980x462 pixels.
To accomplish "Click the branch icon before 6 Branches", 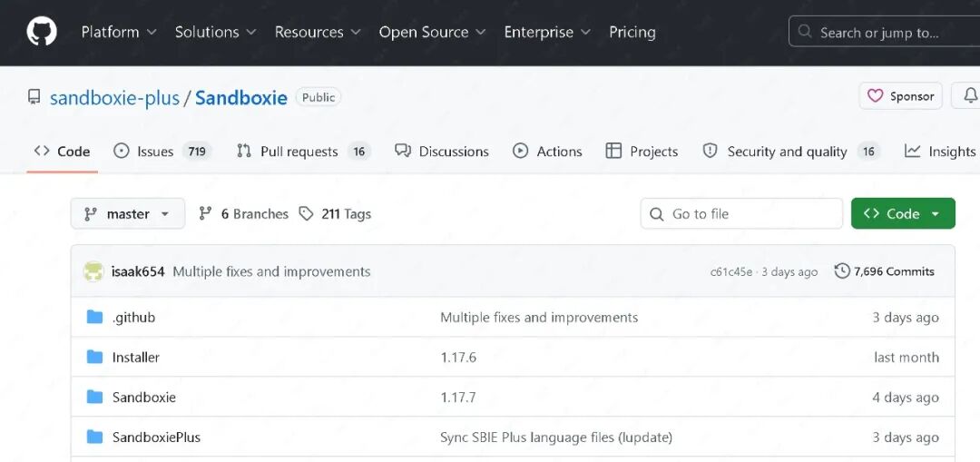I will coord(205,214).
